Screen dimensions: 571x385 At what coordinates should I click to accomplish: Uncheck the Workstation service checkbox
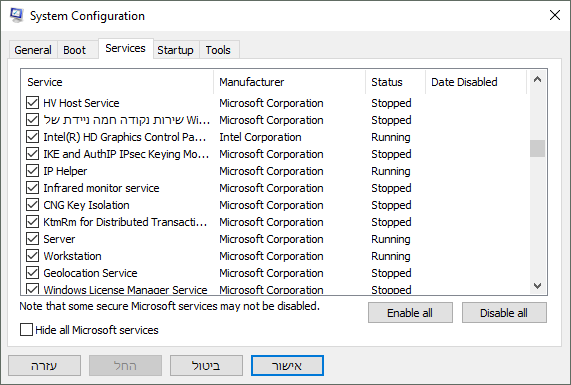[32, 256]
